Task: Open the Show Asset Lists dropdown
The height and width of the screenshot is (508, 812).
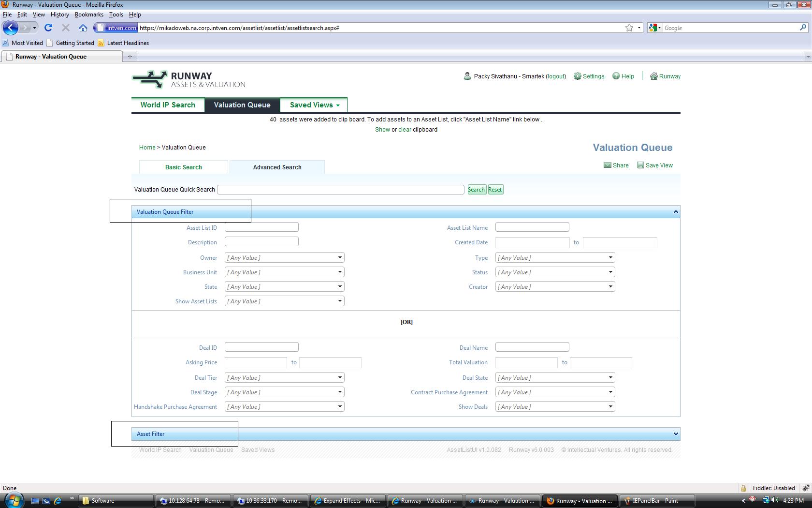Action: pyautogui.click(x=285, y=301)
